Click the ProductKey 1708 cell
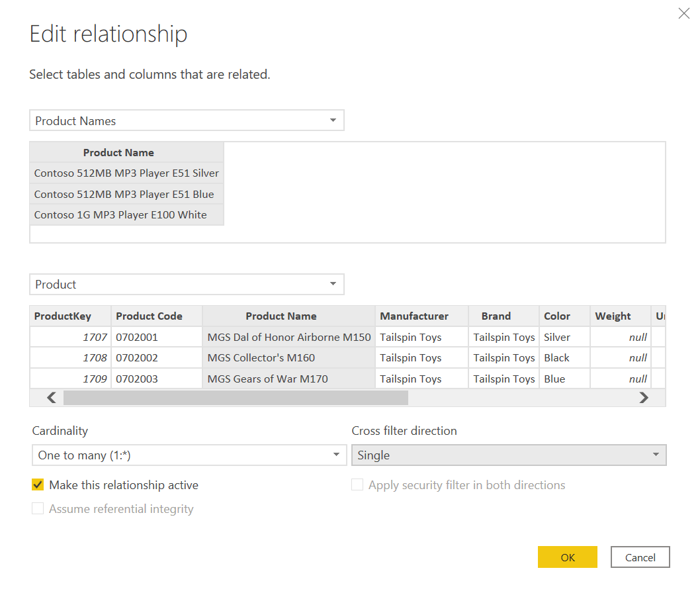The width and height of the screenshot is (700, 597). (x=70, y=357)
